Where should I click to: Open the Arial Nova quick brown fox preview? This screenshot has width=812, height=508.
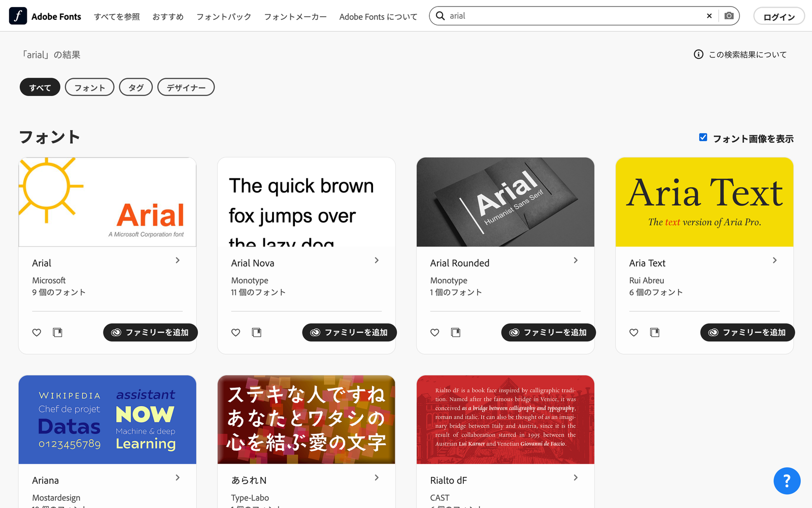click(x=307, y=202)
